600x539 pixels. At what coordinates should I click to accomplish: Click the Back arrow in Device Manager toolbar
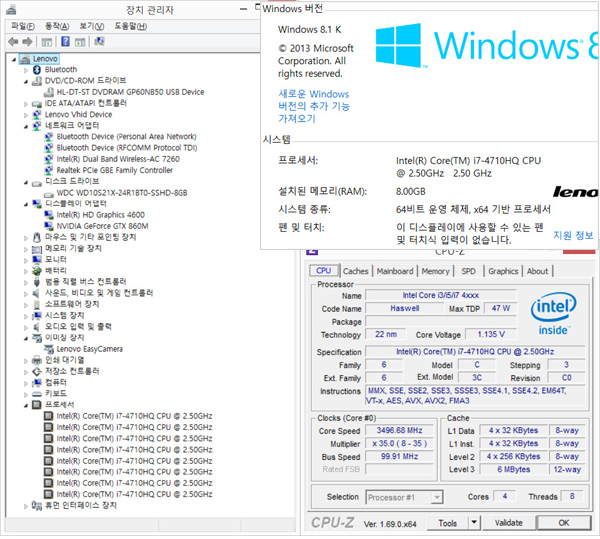click(13, 41)
